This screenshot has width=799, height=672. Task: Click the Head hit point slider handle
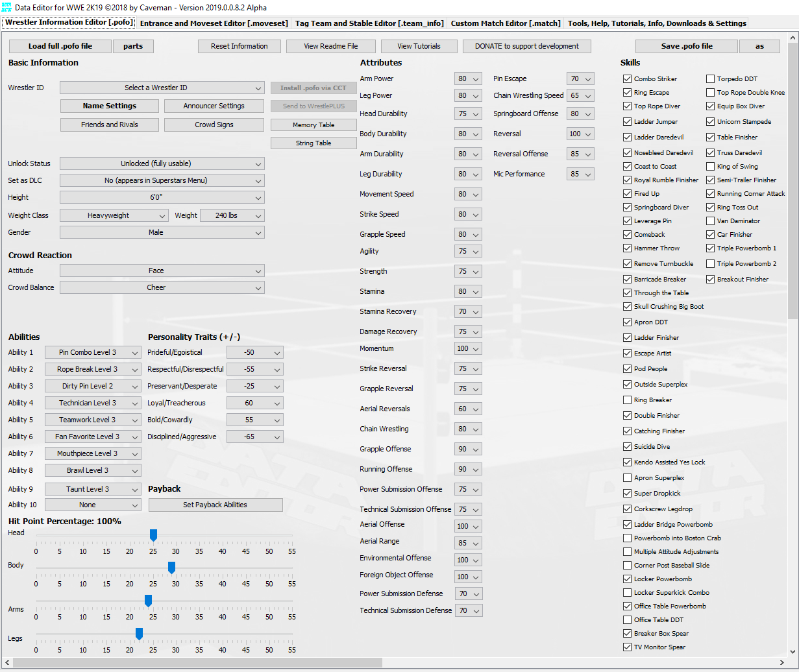coord(153,535)
